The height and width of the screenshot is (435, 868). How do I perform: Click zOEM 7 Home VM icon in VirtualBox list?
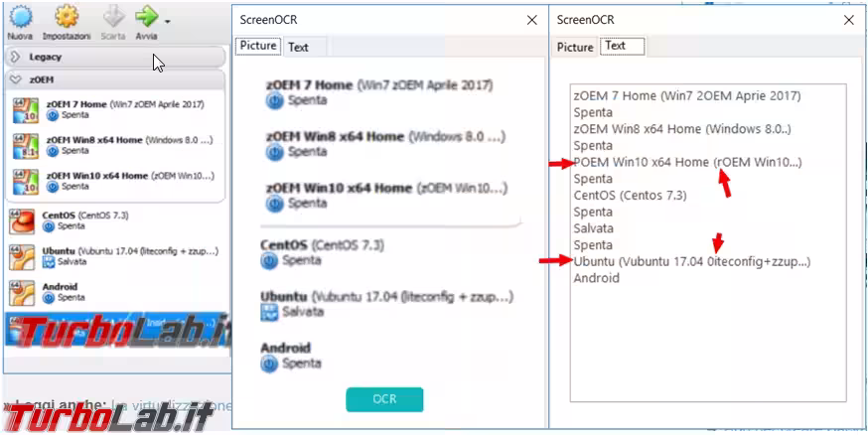pyautogui.click(x=24, y=109)
